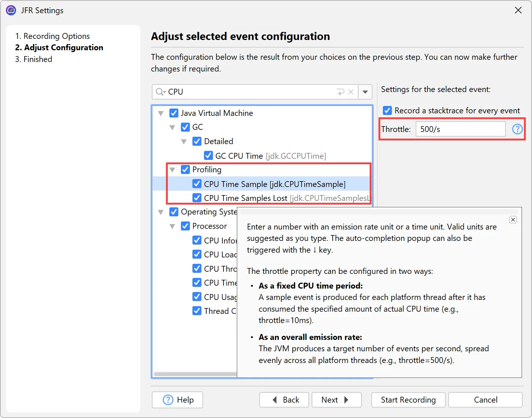Collapse the Java Virtual Machine tree node
The width and height of the screenshot is (532, 418).
pos(161,113)
